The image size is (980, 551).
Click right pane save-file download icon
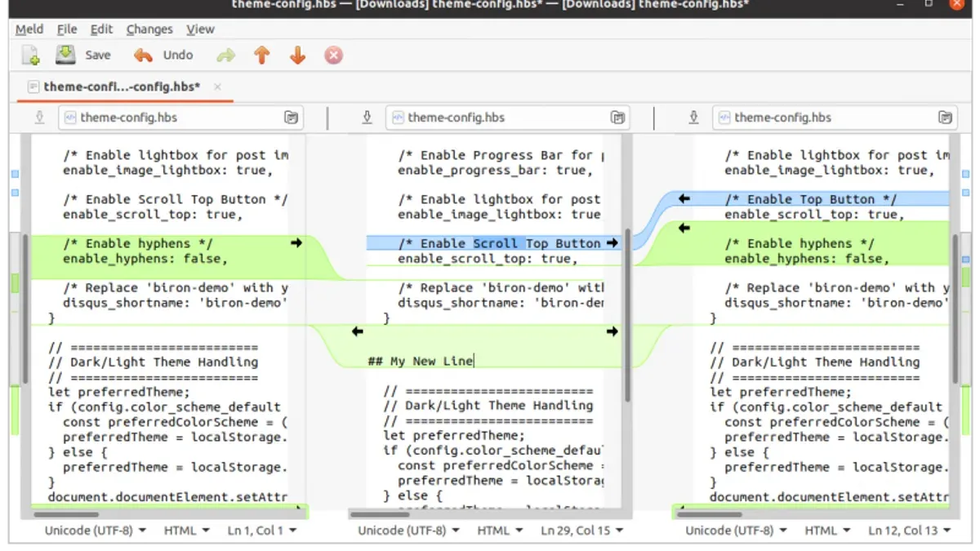(x=693, y=118)
